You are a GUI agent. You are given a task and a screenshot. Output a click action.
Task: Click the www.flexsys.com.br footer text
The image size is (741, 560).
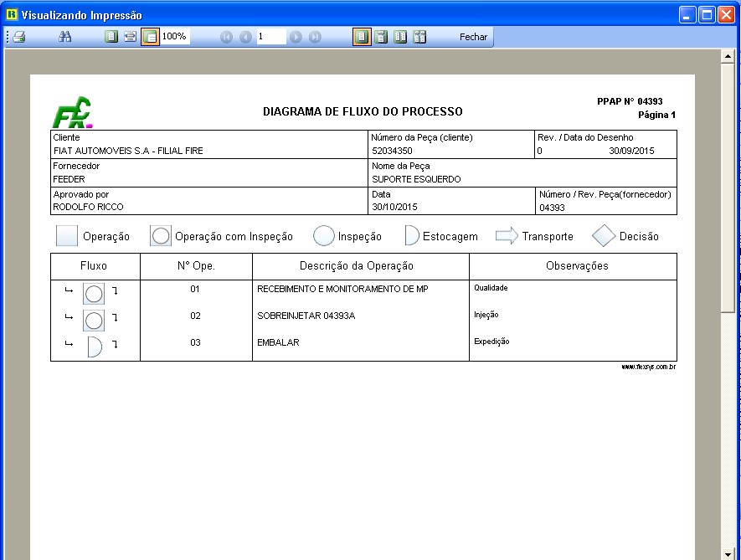pyautogui.click(x=649, y=367)
